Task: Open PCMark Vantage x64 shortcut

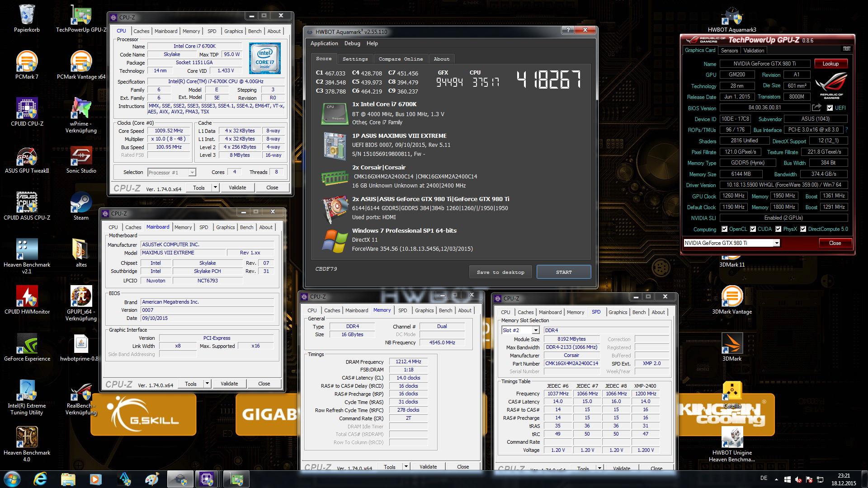Action: pyautogui.click(x=81, y=65)
